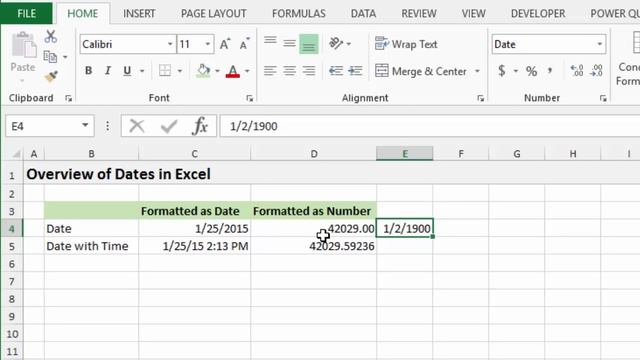Click the Name Box showing E4

(x=43, y=126)
